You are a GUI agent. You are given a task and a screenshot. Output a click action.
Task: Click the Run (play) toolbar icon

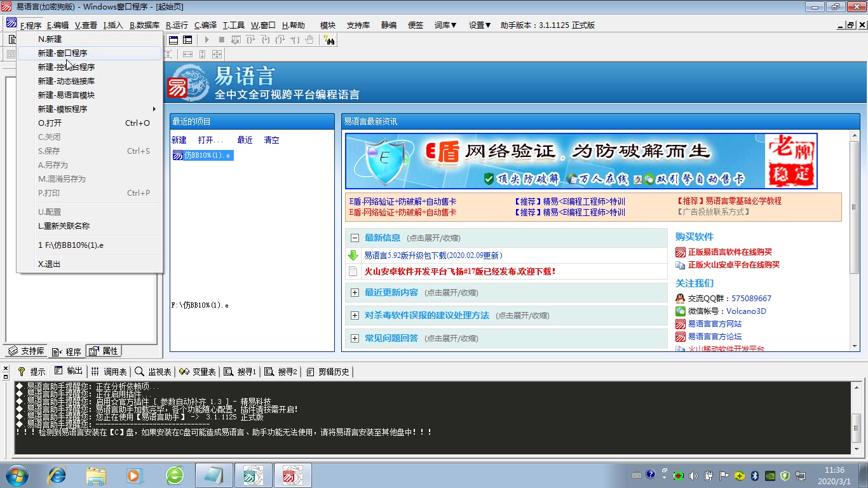click(207, 40)
